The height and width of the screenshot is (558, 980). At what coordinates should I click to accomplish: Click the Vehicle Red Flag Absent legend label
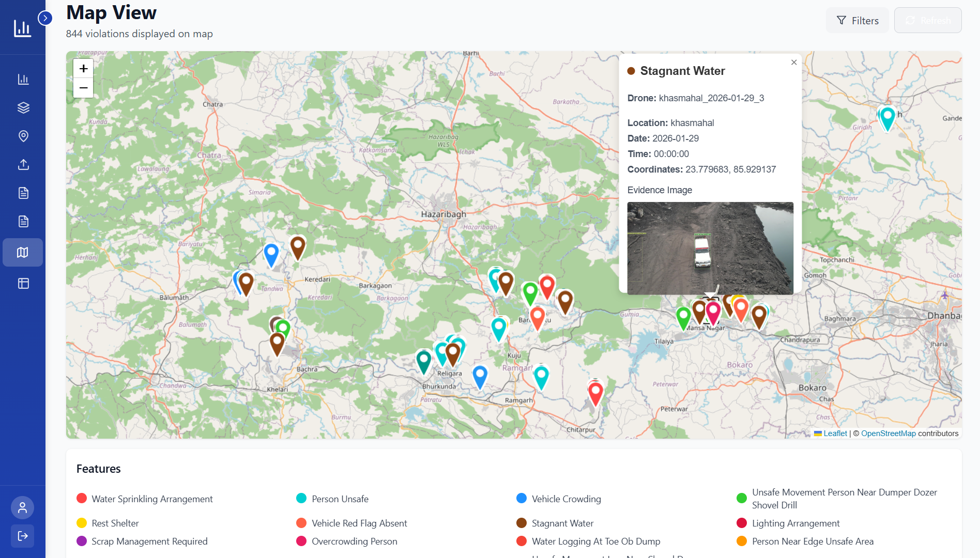359,523
